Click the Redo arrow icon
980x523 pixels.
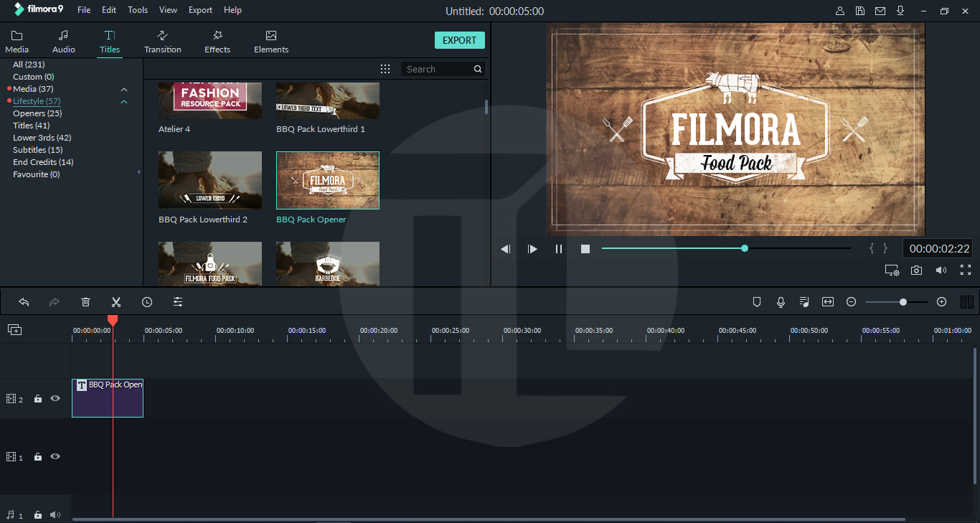point(54,302)
